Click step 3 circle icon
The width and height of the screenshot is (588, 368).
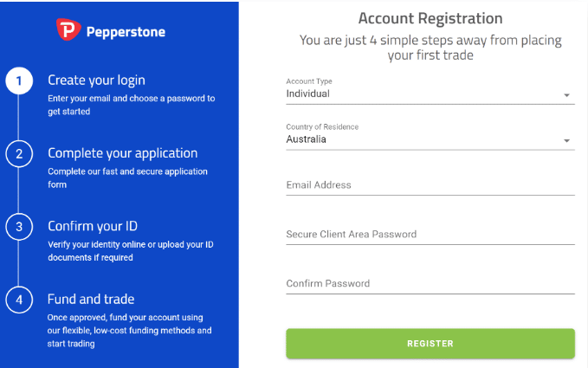coord(19,227)
